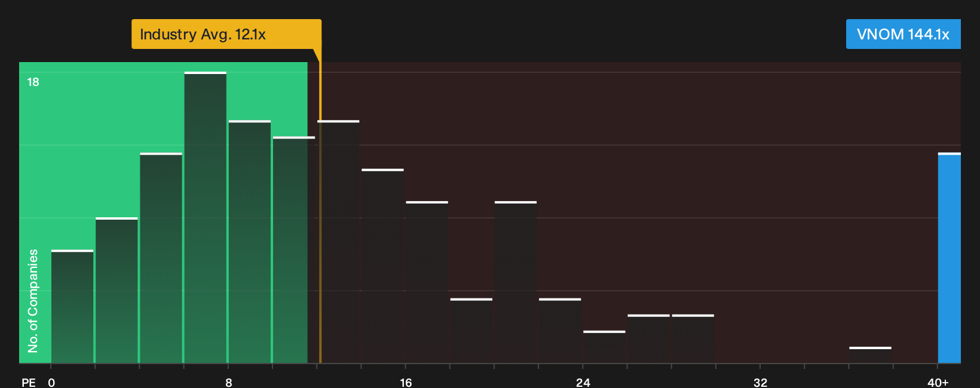Click the '18' y-axis value
The height and width of the screenshot is (388, 980).
tap(33, 82)
